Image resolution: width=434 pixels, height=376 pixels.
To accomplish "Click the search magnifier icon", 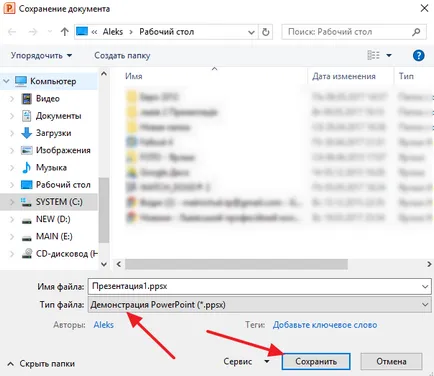I will click(x=416, y=32).
